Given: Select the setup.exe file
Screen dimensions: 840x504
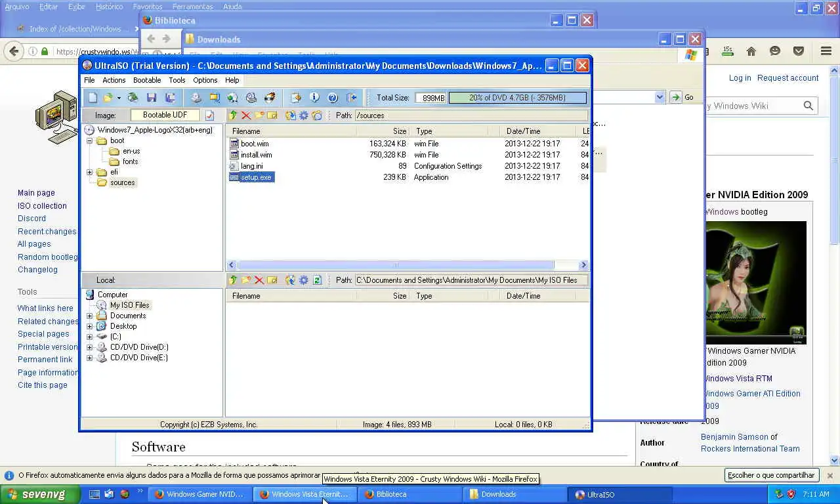Looking at the screenshot, I should (256, 177).
